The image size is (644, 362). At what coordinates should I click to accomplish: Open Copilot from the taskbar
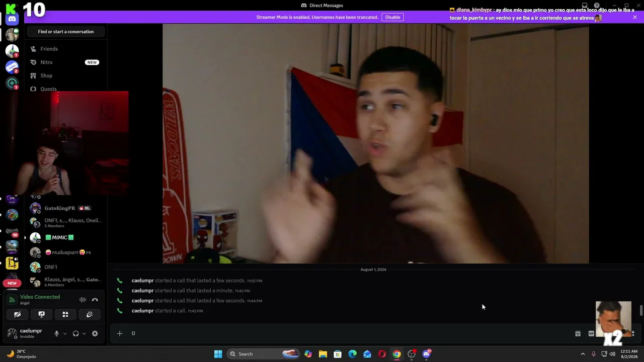[308, 354]
